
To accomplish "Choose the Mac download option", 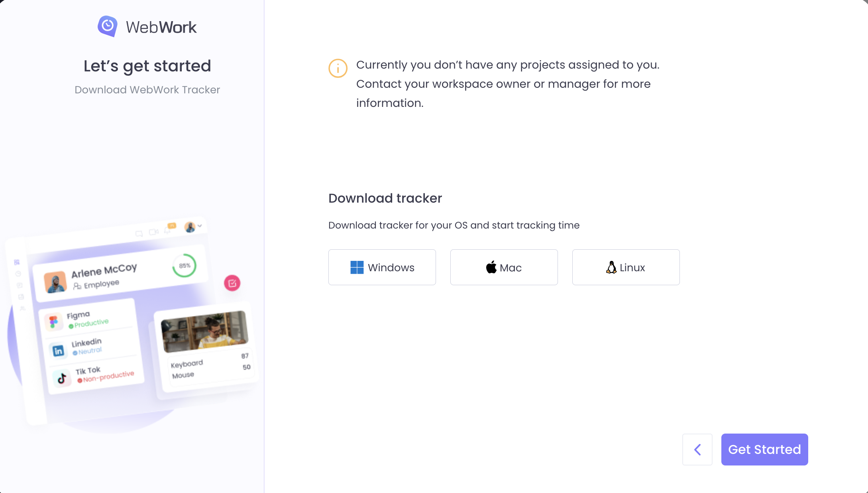I will 503,267.
